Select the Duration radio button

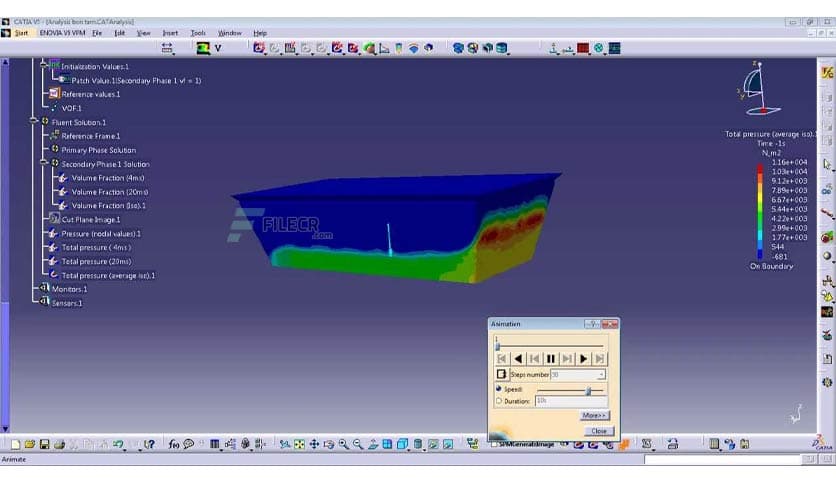point(499,401)
